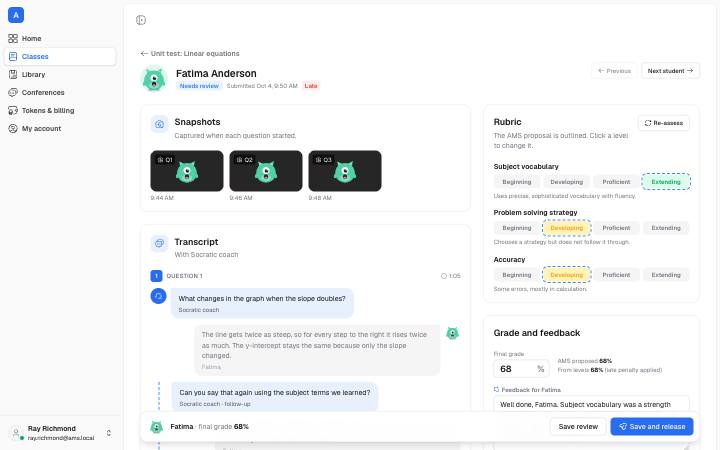Click the Previous student button
720x450 pixels.
614,71
